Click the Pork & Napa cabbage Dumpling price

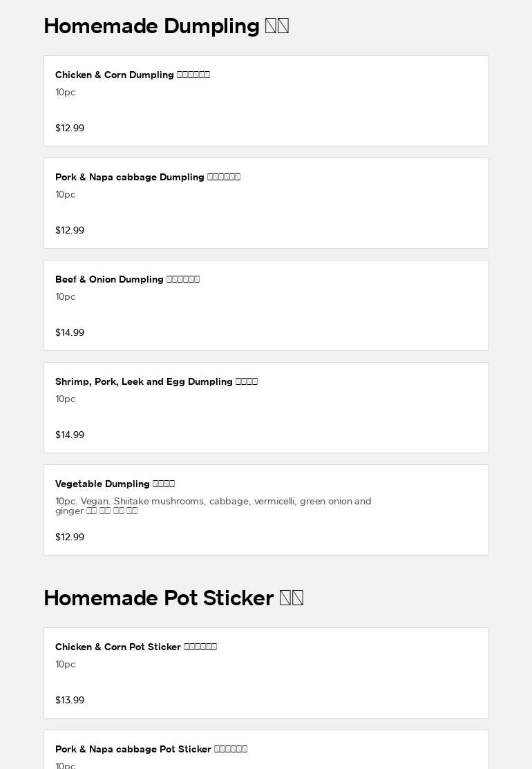tap(70, 230)
